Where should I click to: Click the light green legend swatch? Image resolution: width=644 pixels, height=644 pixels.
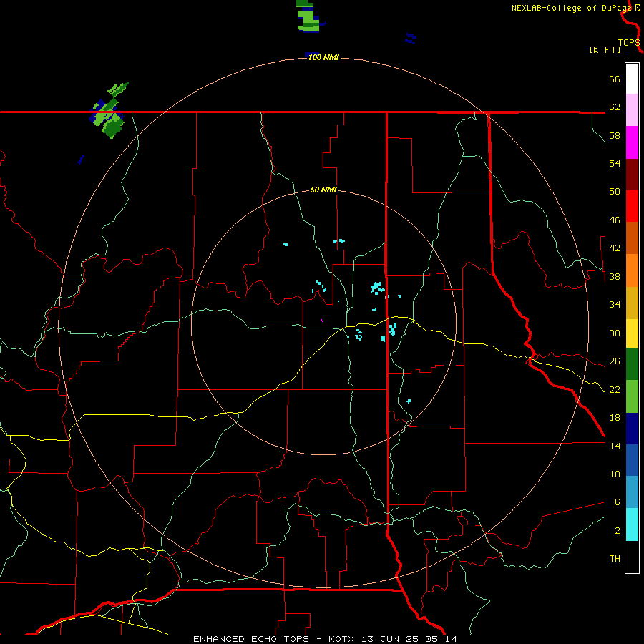[632, 396]
